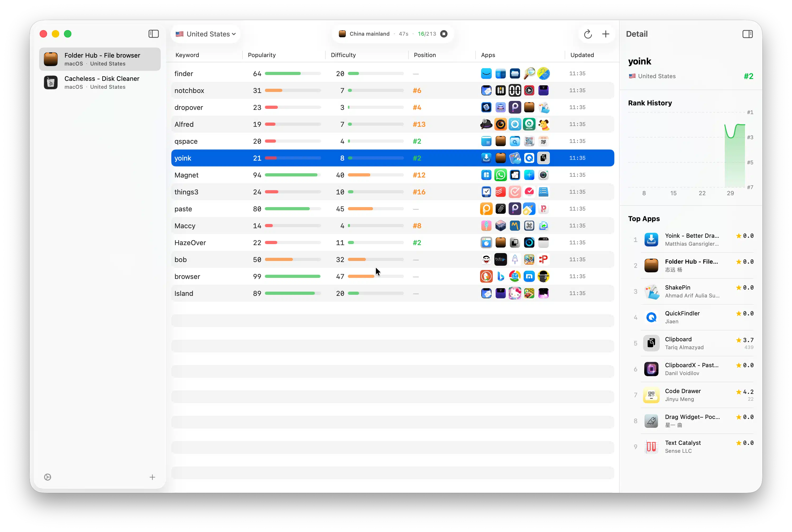The height and width of the screenshot is (532, 792).
Task: Select the Maccy keyword row
Action: coord(393,226)
